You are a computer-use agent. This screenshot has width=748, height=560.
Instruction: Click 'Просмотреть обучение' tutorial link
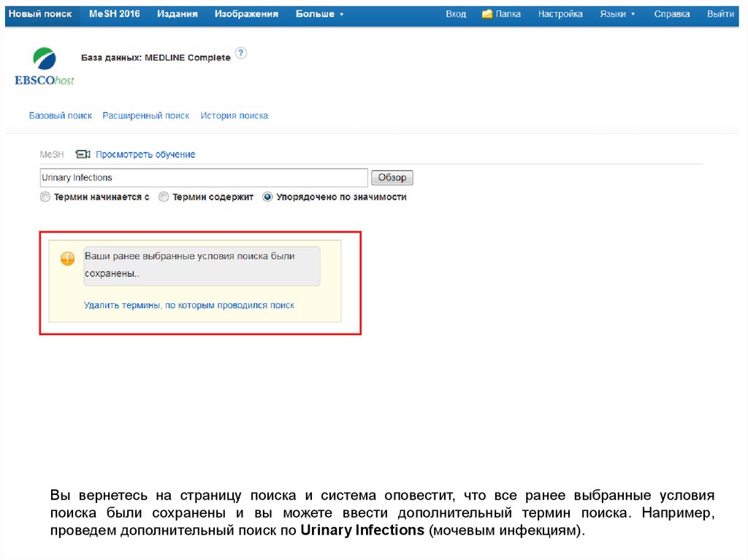coord(145,155)
